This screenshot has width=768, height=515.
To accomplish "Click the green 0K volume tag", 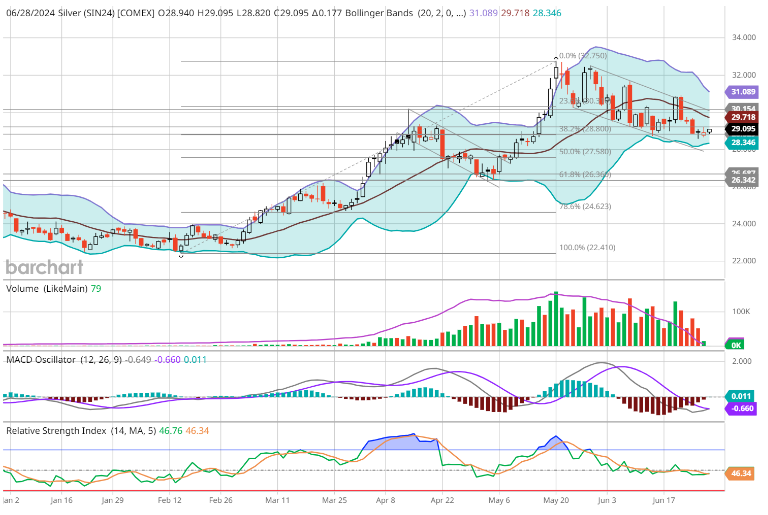I will point(736,344).
